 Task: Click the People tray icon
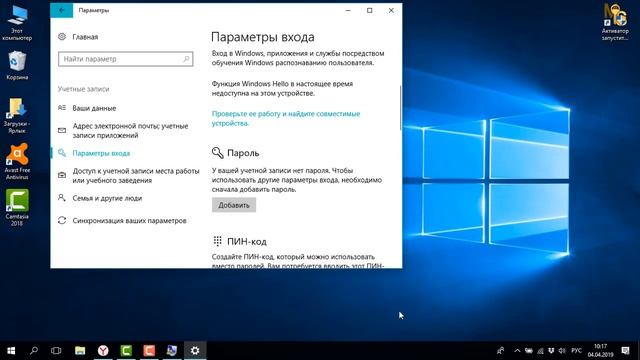pyautogui.click(x=500, y=351)
